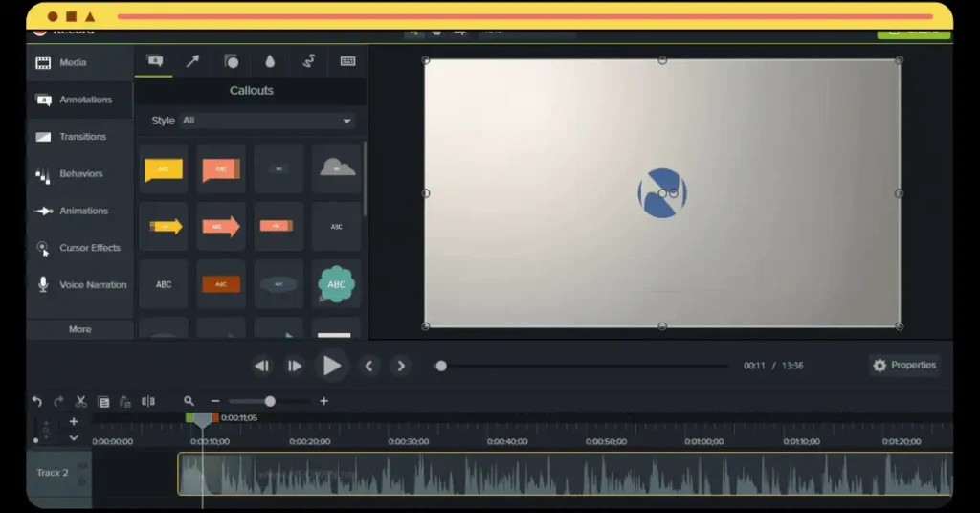Open the Properties panel

coord(905,365)
